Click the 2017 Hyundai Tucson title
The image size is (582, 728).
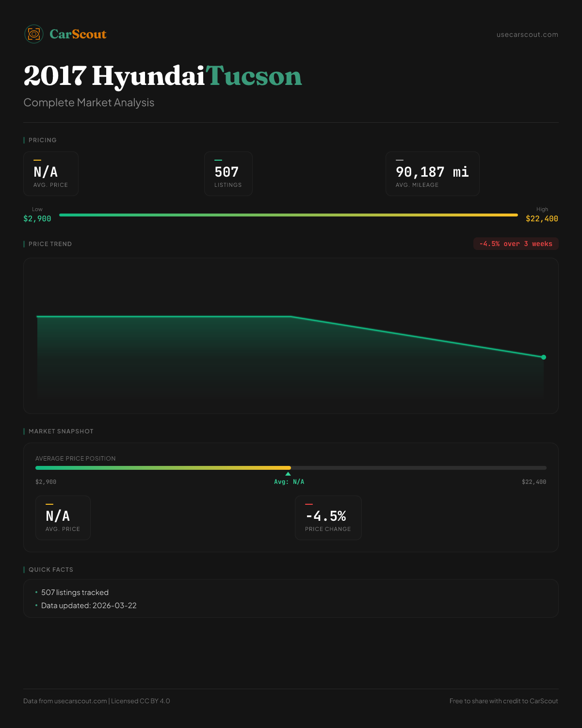(162, 76)
